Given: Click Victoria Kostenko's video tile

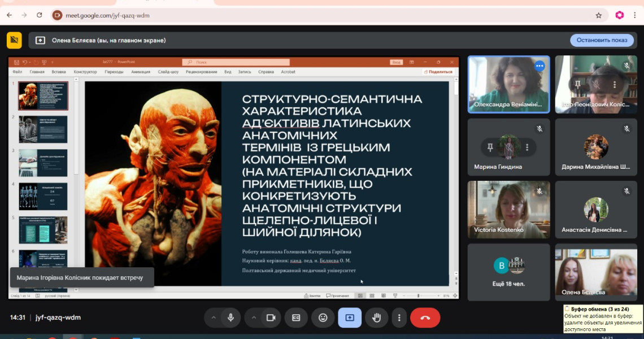Looking at the screenshot, I should click(508, 210).
